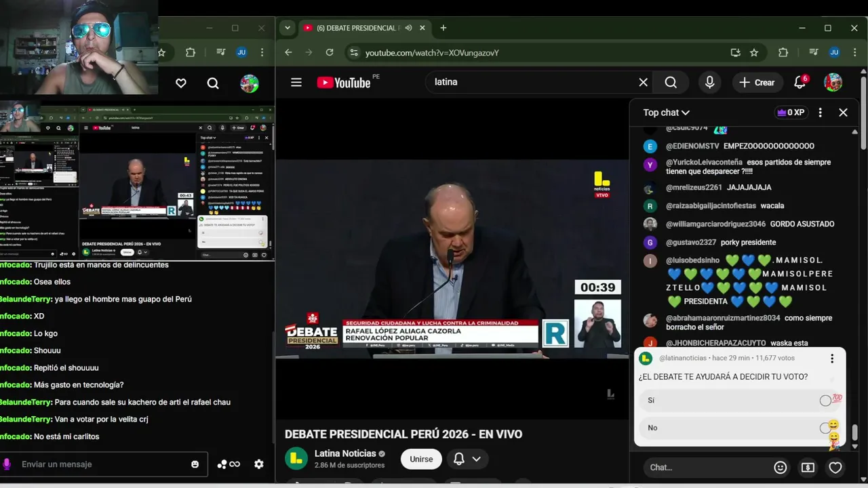
Task: Open a new browser tab
Action: [x=443, y=28]
